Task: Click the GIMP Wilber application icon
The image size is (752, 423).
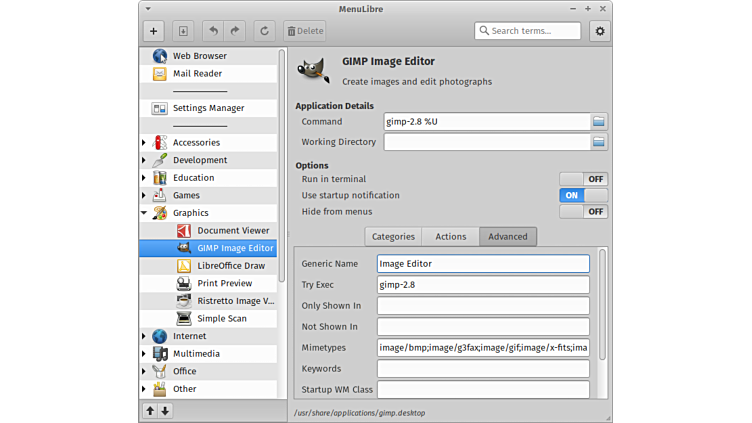Action: pyautogui.click(x=316, y=69)
